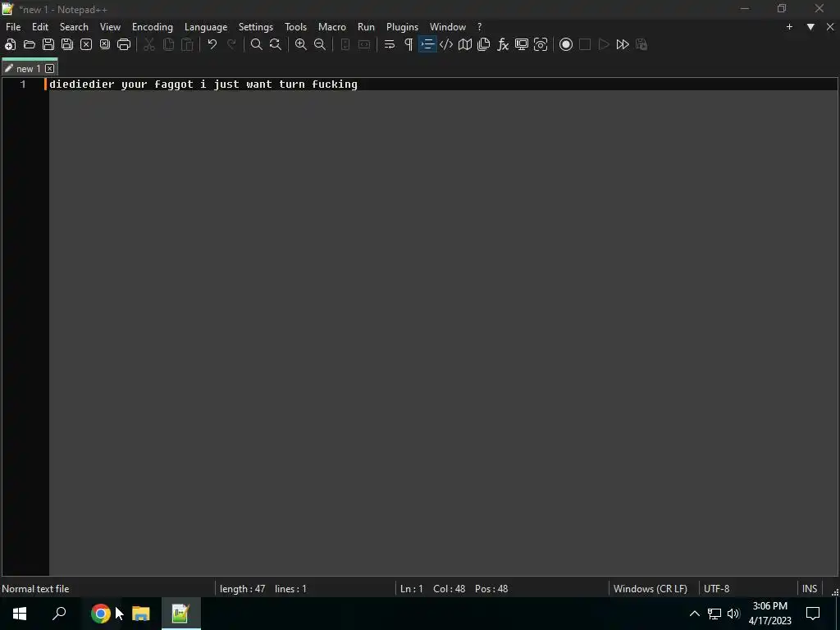Toggle word wrap in the toolbar

tap(390, 44)
